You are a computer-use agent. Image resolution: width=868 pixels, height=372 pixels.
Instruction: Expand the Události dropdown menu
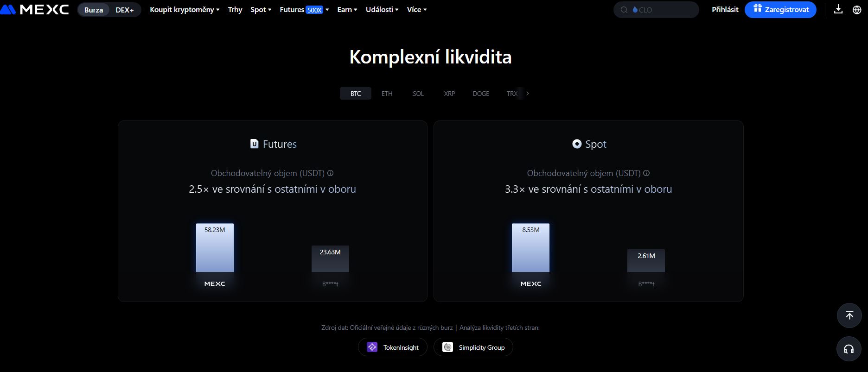[382, 9]
